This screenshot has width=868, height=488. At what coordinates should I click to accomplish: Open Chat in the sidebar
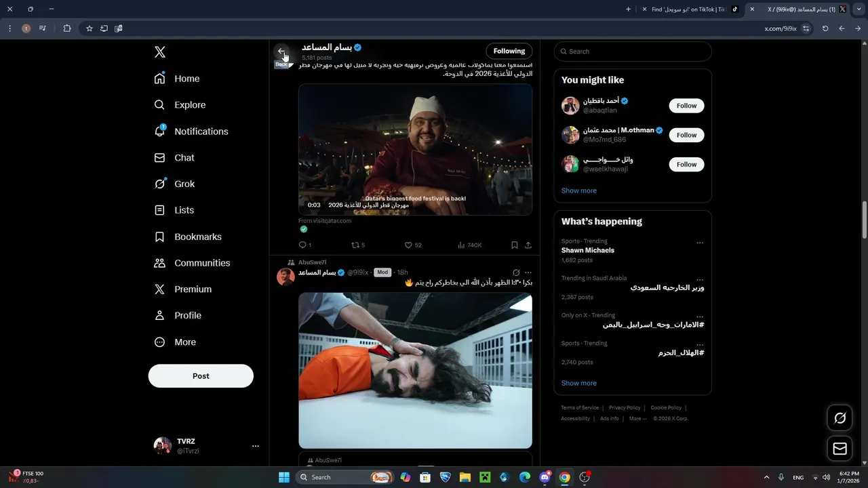click(x=174, y=157)
